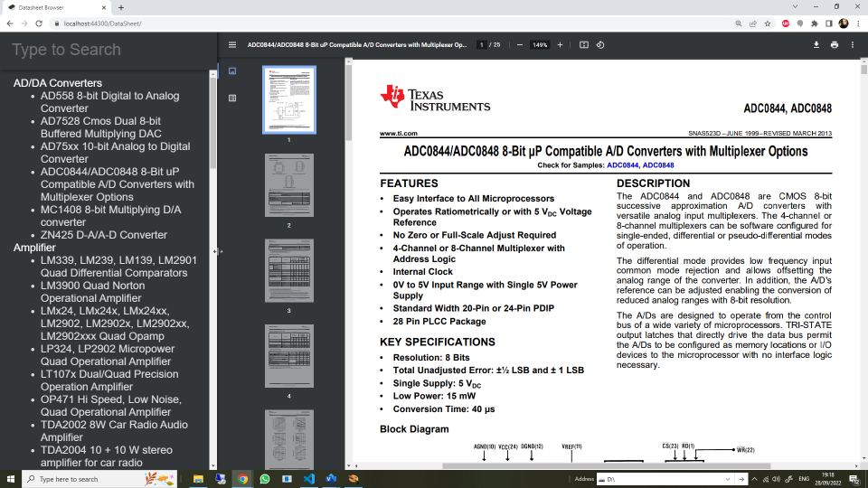Image resolution: width=868 pixels, height=488 pixels.
Task: Open ADC0844/ADC0848 8-Bit uP datasheet entry
Action: pos(118,184)
